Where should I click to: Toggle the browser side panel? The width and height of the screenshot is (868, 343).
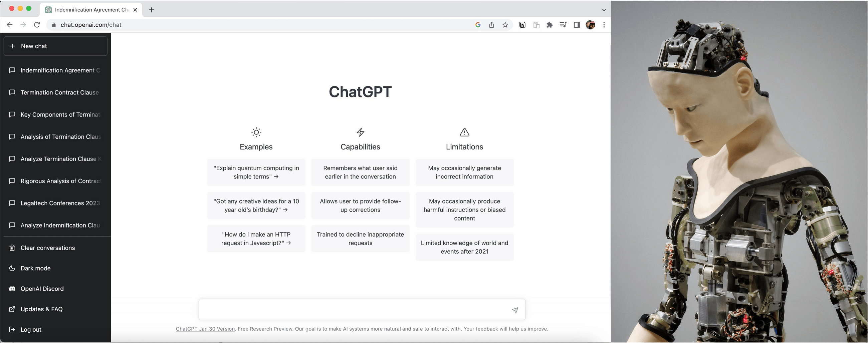point(577,25)
